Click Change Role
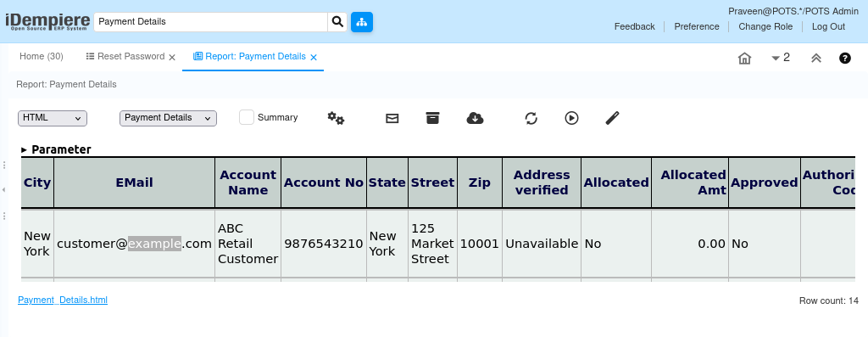Viewport: 868px width, 337px height. tap(765, 26)
